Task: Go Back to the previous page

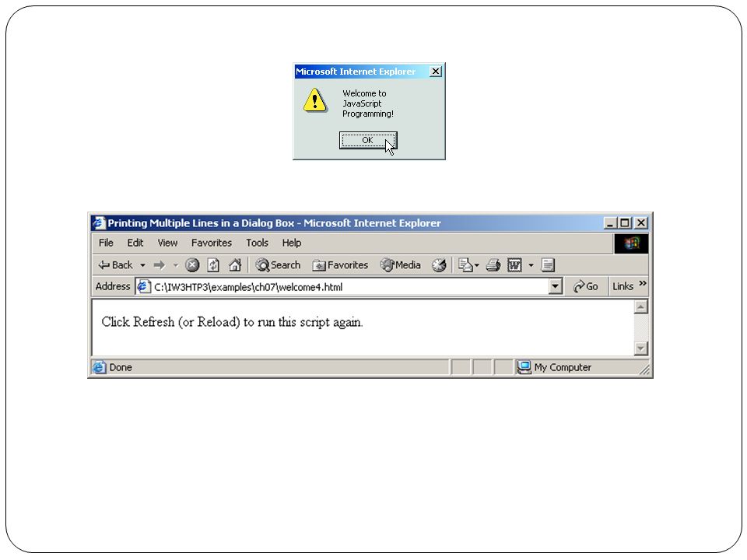Action: point(115,265)
